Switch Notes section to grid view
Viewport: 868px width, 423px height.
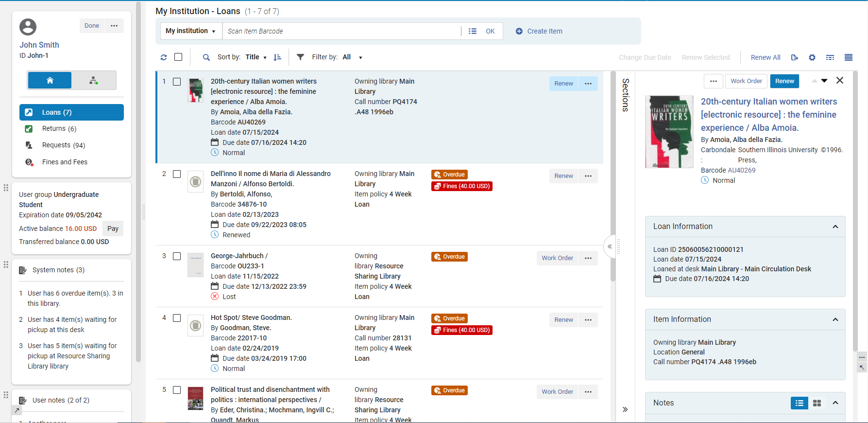[817, 403]
